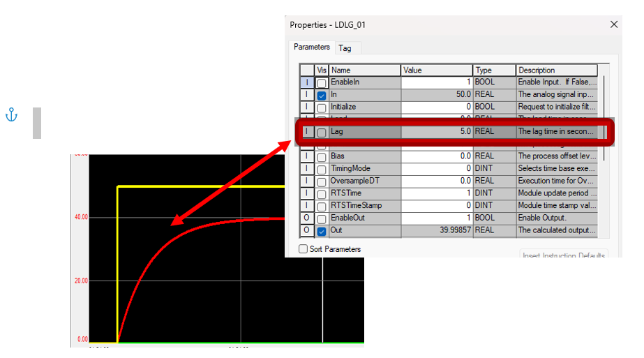Click the 20.00 trend axis label
The width and height of the screenshot is (644, 358).
[x=81, y=281]
